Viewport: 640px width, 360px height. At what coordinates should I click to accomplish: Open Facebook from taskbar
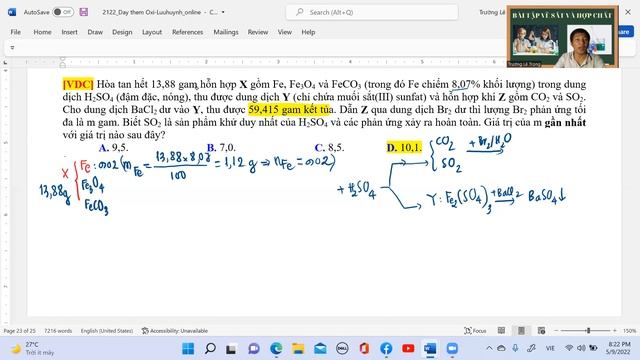(386, 349)
